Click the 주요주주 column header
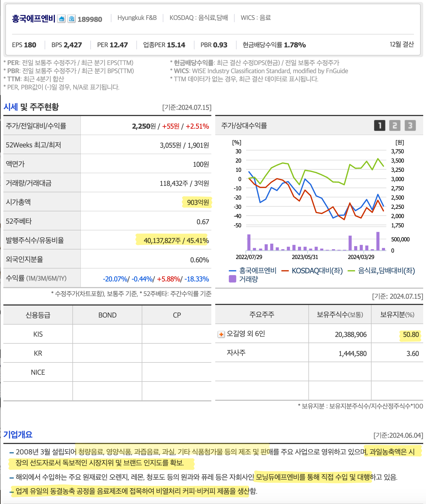This screenshot has width=426, height=504. click(x=262, y=315)
